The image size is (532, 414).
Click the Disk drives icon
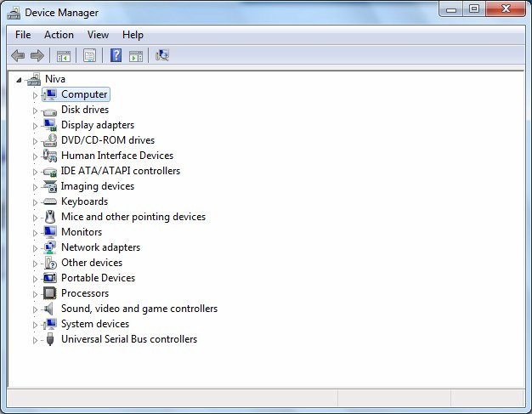pos(50,111)
